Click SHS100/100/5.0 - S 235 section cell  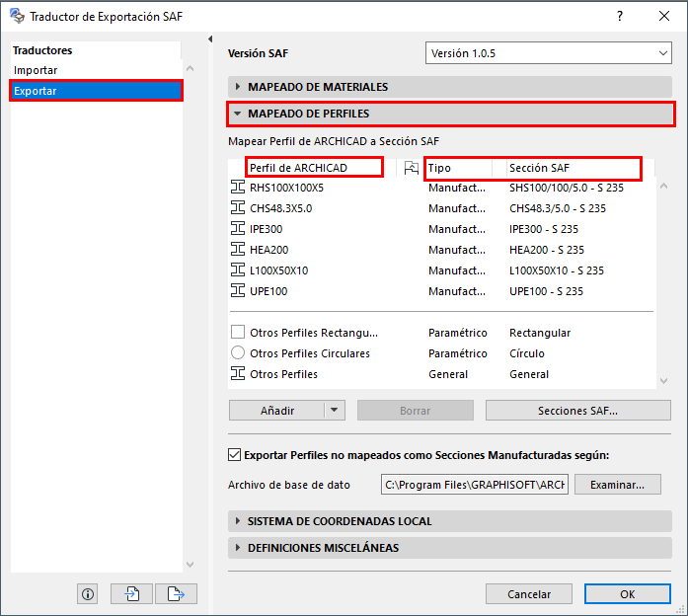pos(567,188)
